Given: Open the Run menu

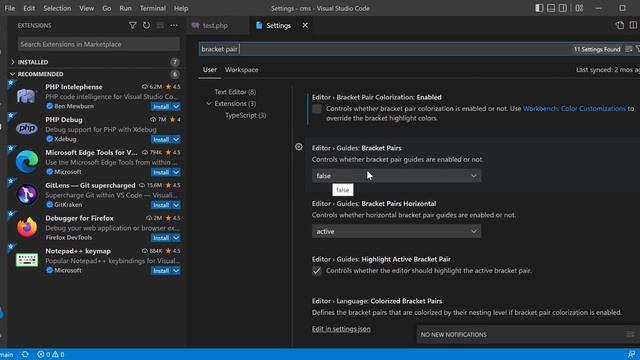Looking at the screenshot, I should coord(125,8).
